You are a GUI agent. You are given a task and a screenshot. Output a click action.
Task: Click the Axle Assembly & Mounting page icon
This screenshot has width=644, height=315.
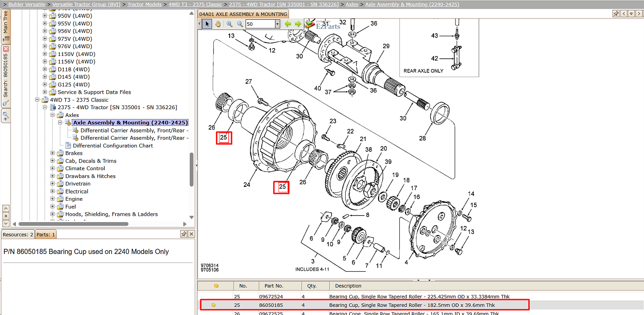click(68, 123)
